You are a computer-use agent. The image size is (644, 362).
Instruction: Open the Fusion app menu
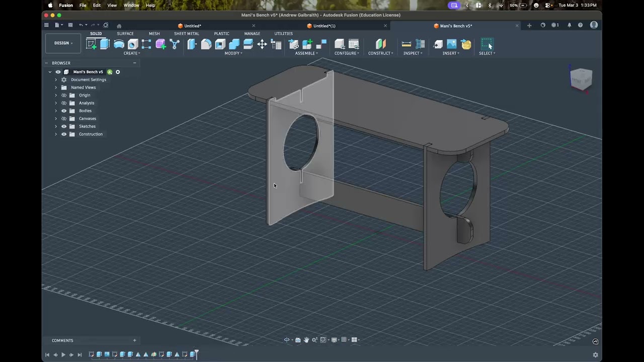[66, 5]
